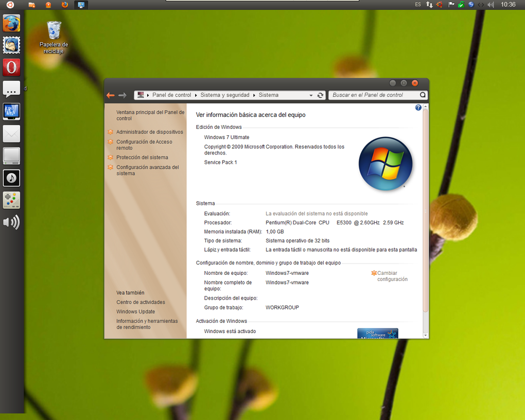This screenshot has width=525, height=420.
Task: Open the games controller dock icon
Action: pos(11,200)
